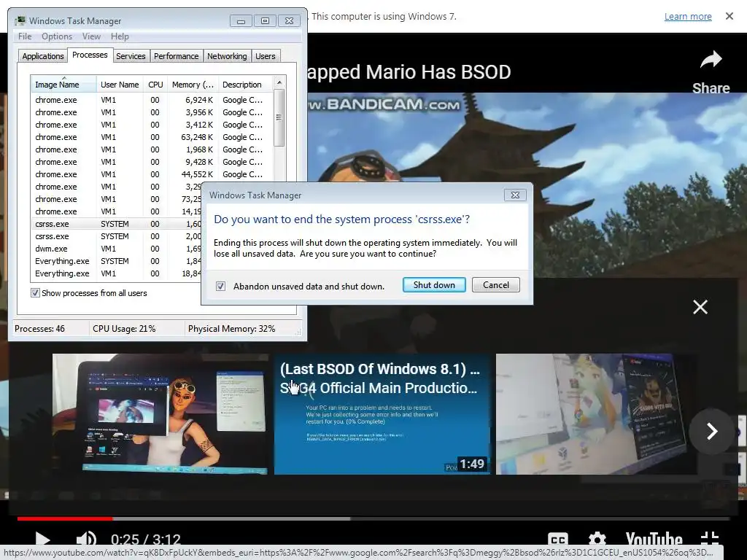The width and height of the screenshot is (747, 560).
Task: Click the Processes: 46 status entry
Action: pos(39,329)
